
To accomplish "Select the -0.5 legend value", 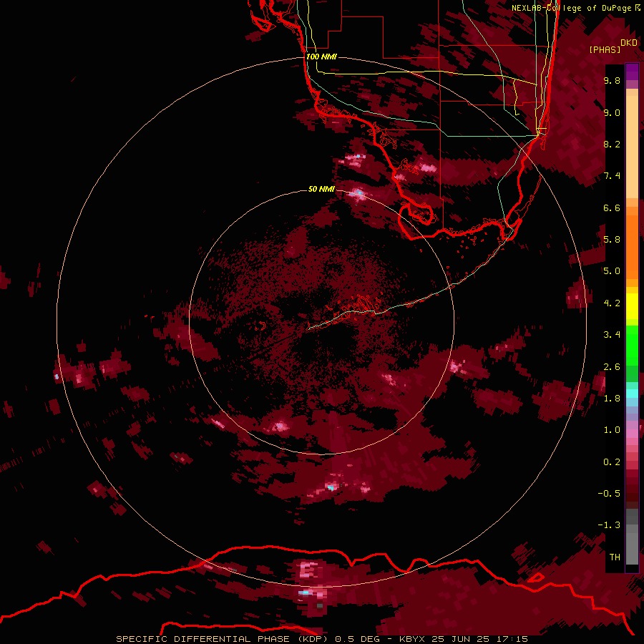I will point(609,494).
